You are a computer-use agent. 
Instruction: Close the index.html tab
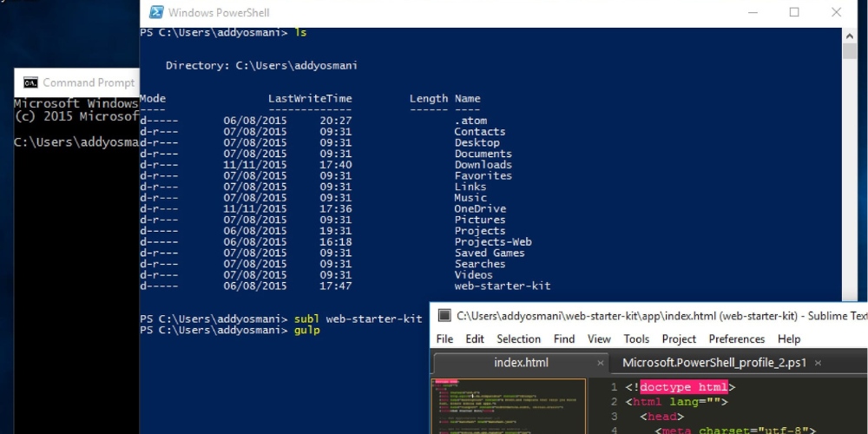click(599, 363)
